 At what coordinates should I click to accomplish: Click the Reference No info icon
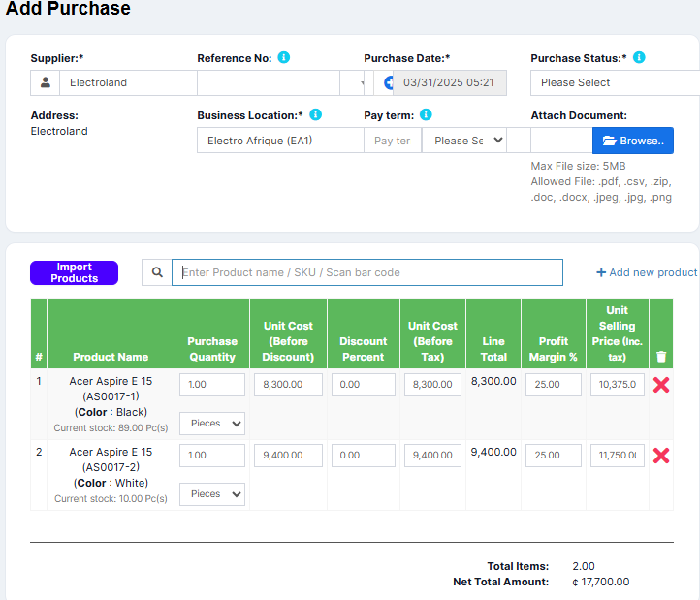(x=283, y=57)
